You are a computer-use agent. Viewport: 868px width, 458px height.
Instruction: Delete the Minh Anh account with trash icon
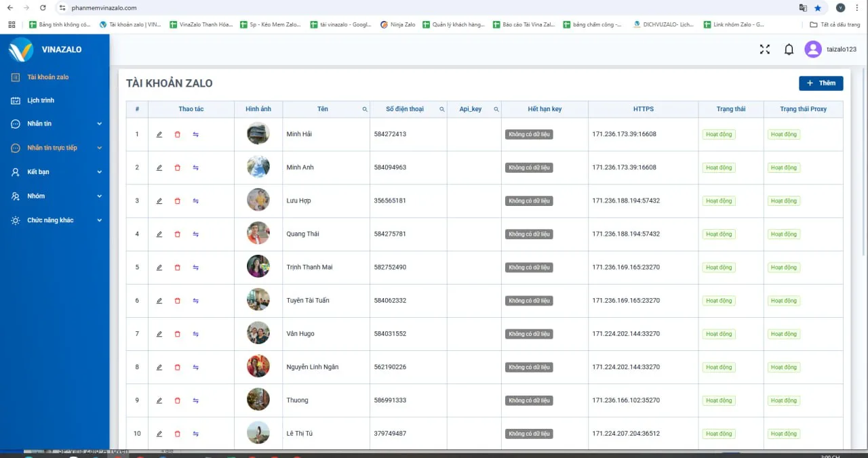click(178, 167)
